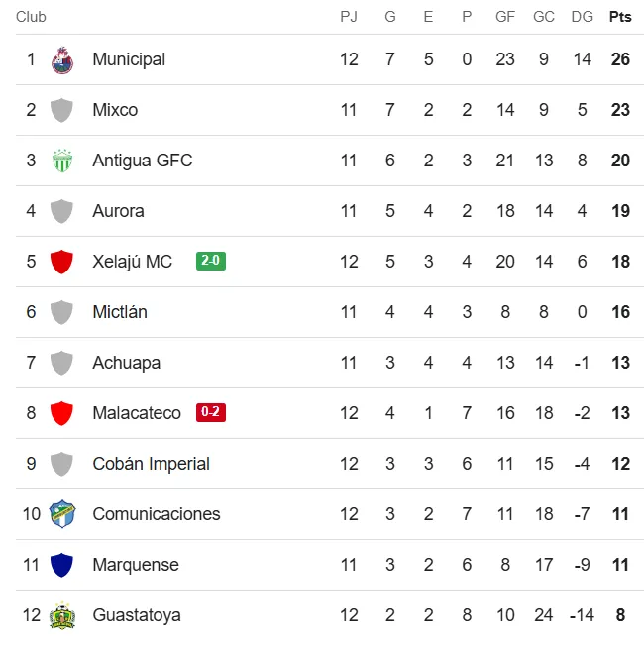Click the Club column header
644x650 pixels.
[31, 17]
